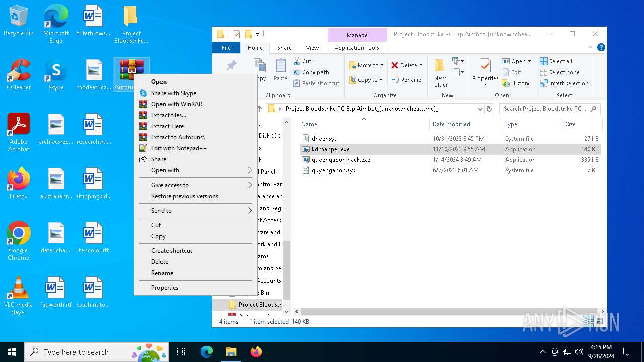This screenshot has width=644, height=362.
Task: Launch Microsoft Edge from the desktop
Action: tap(56, 24)
